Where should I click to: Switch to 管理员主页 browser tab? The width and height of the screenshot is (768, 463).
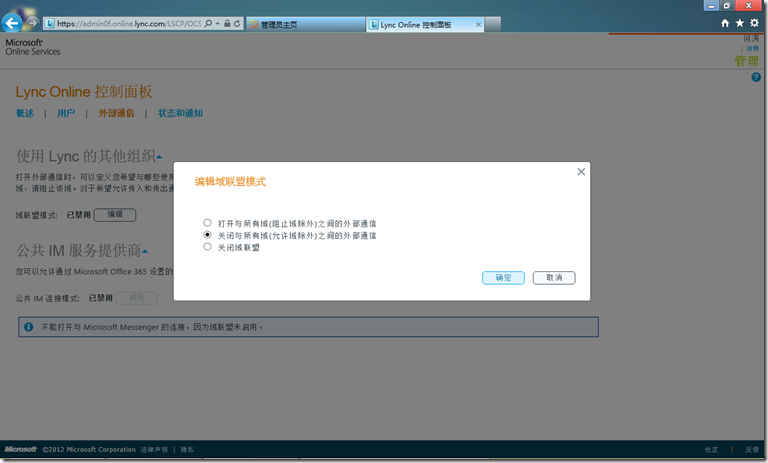[306, 24]
